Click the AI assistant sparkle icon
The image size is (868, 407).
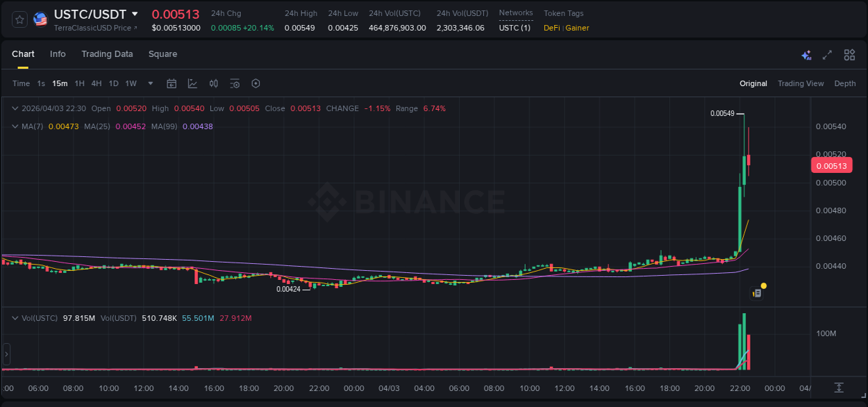pyautogui.click(x=806, y=55)
